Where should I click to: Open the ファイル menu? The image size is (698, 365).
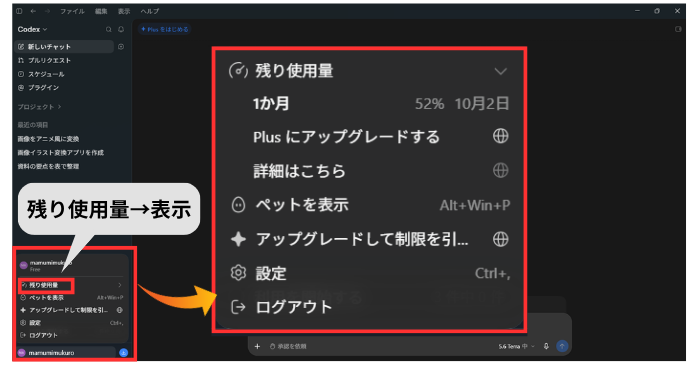coord(72,11)
